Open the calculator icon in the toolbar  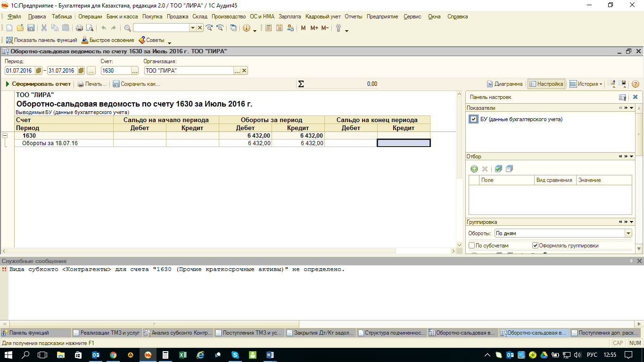click(x=268, y=28)
